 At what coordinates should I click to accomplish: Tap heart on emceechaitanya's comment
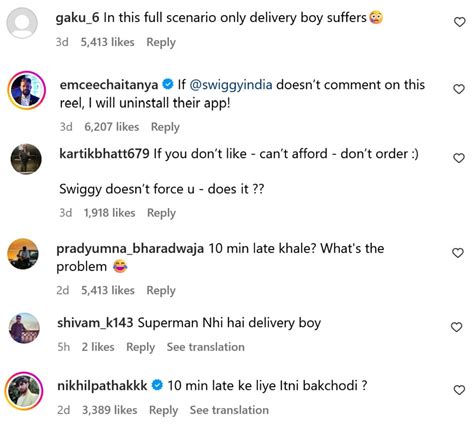(459, 89)
